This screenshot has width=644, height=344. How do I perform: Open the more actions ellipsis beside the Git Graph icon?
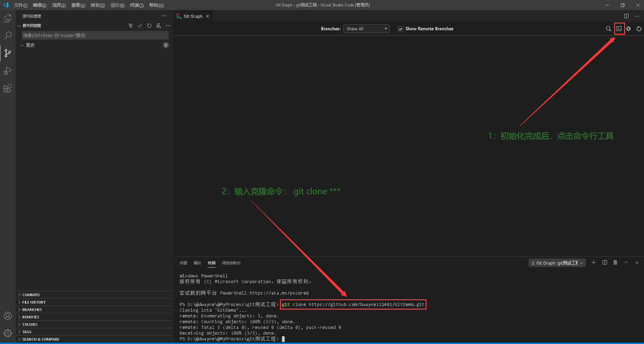168,26
